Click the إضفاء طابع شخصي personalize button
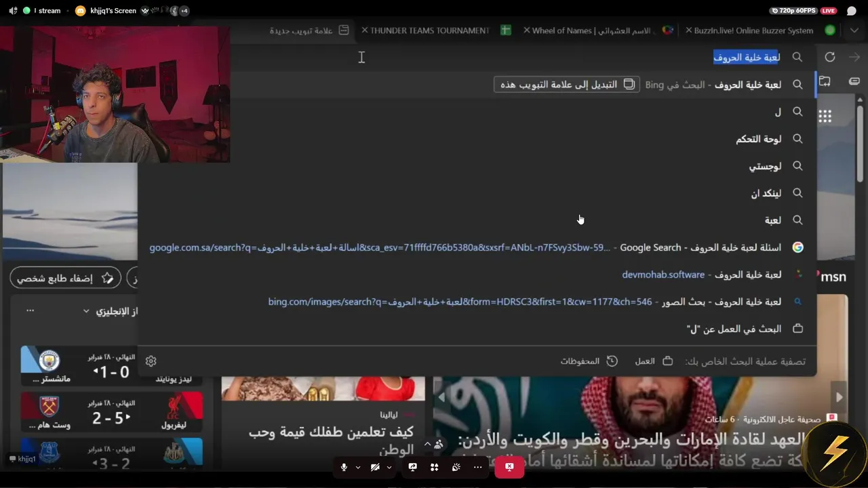Image resolution: width=868 pixels, height=488 pixels. click(x=66, y=279)
